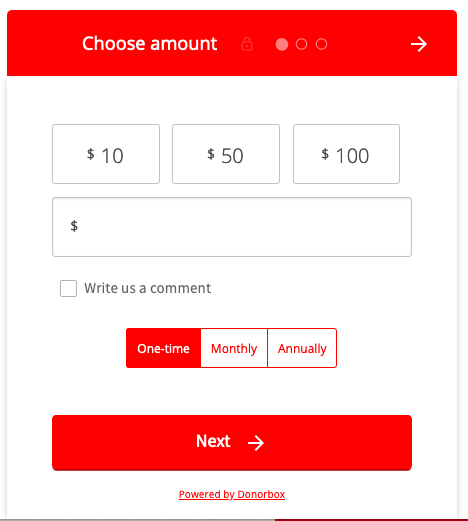Click the arrow inside the Next button
Image resolution: width=468 pixels, height=521 pixels.
(x=256, y=443)
